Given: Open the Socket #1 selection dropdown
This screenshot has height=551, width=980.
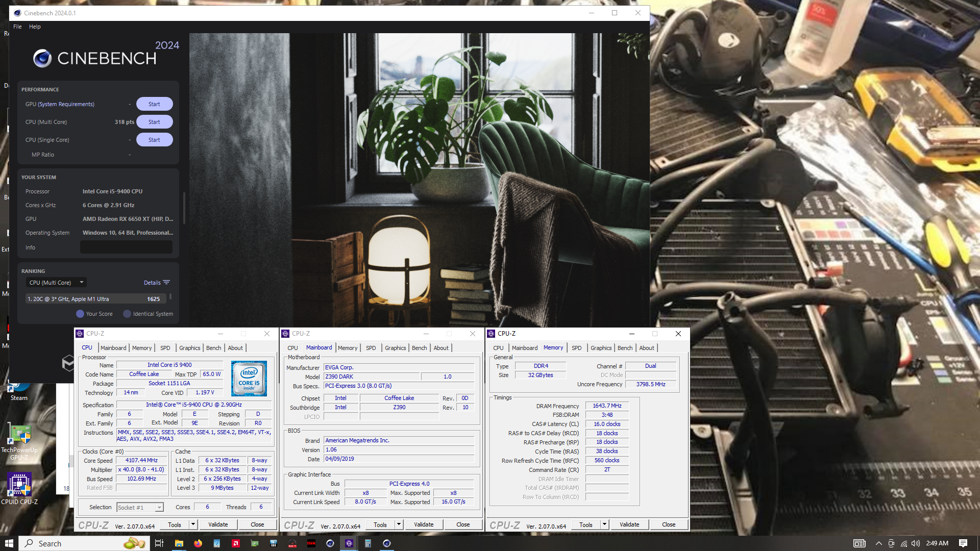Looking at the screenshot, I should tap(140, 507).
